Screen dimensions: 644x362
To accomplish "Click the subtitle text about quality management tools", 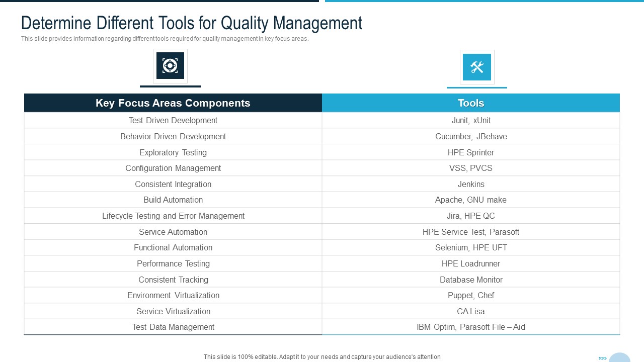I will tap(165, 39).
